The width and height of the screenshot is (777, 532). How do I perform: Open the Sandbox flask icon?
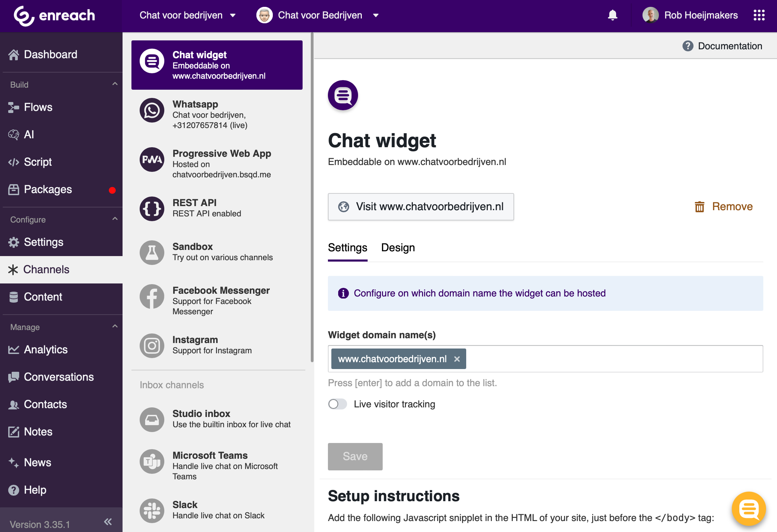(x=152, y=252)
